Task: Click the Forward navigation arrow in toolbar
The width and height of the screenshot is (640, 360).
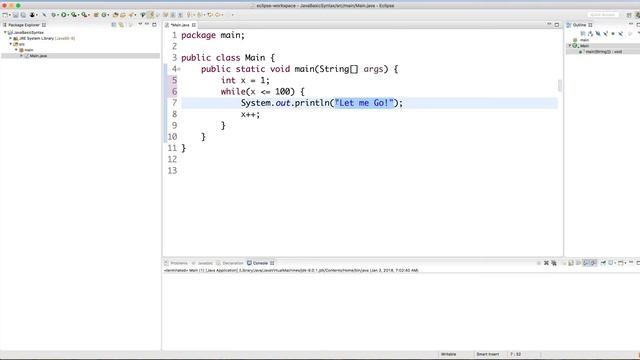Action: coord(218,15)
